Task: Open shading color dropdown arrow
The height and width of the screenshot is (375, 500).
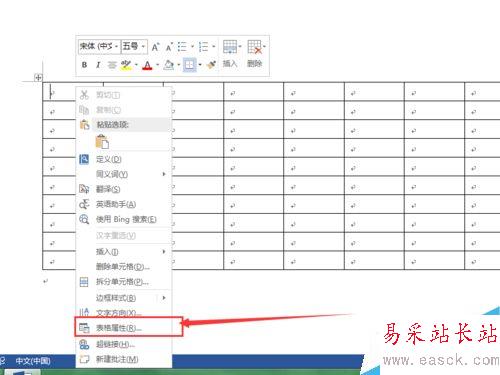Action: [179, 65]
